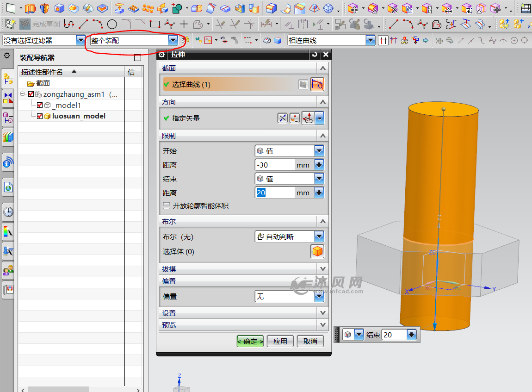Open the Reuse Library books sidebar icon
The height and width of the screenshot is (392, 532).
[x=8, y=137]
